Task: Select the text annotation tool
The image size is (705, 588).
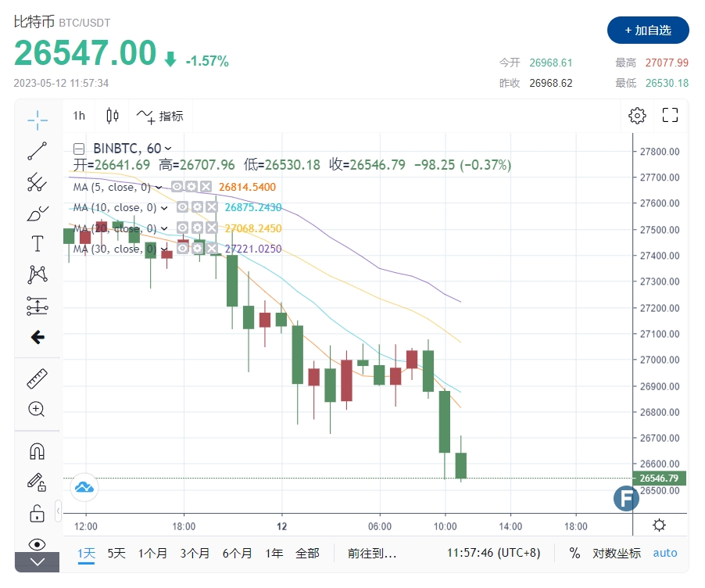Action: click(37, 243)
